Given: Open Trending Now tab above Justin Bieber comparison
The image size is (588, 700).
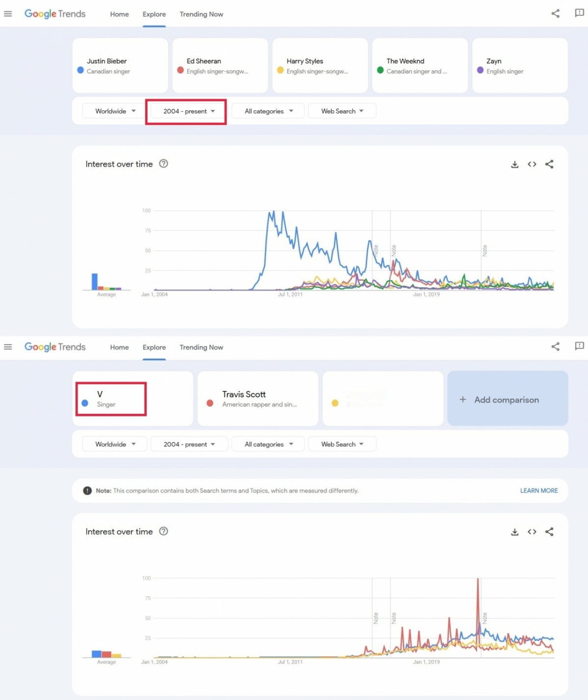Looking at the screenshot, I should click(201, 14).
